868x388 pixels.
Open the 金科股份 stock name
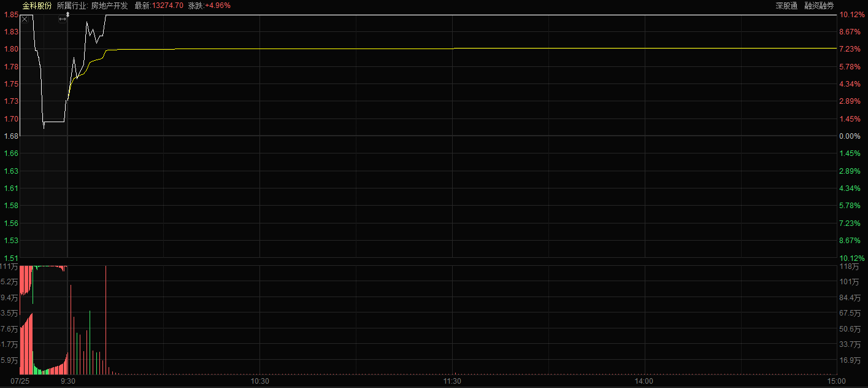point(37,6)
